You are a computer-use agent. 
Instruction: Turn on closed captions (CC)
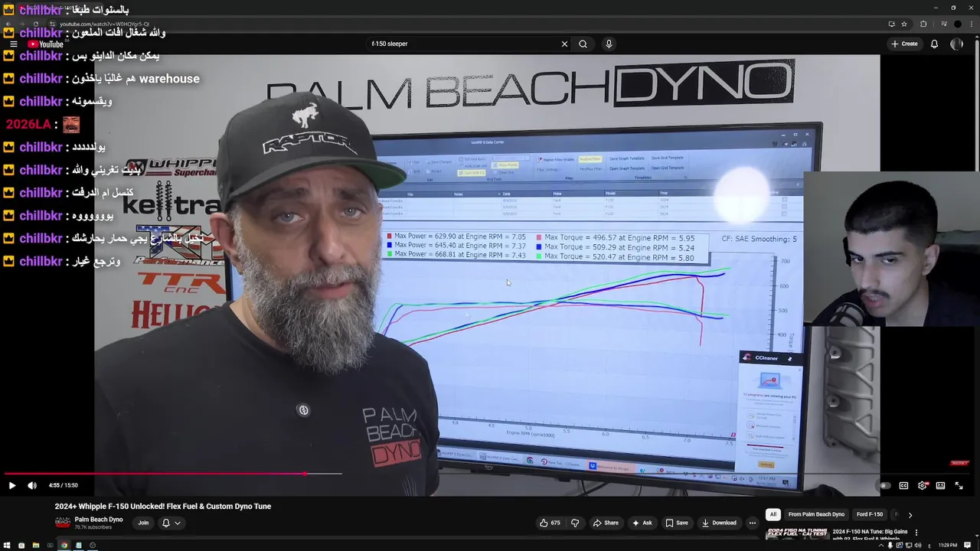pyautogui.click(x=903, y=485)
